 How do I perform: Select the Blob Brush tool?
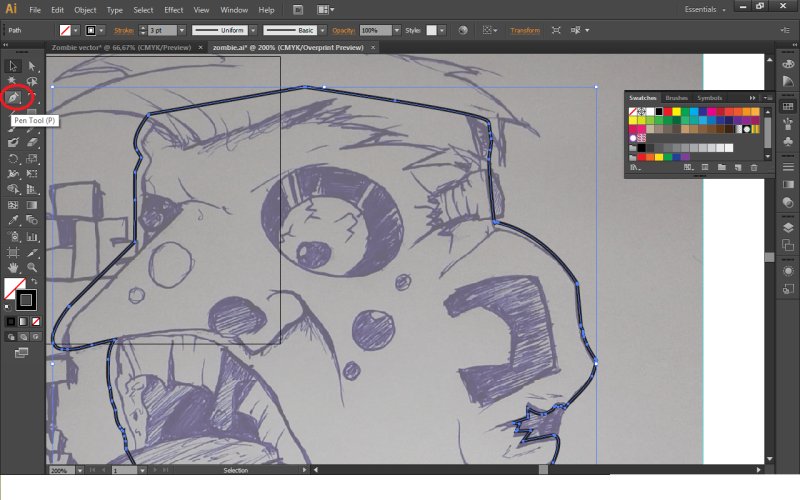coord(13,143)
